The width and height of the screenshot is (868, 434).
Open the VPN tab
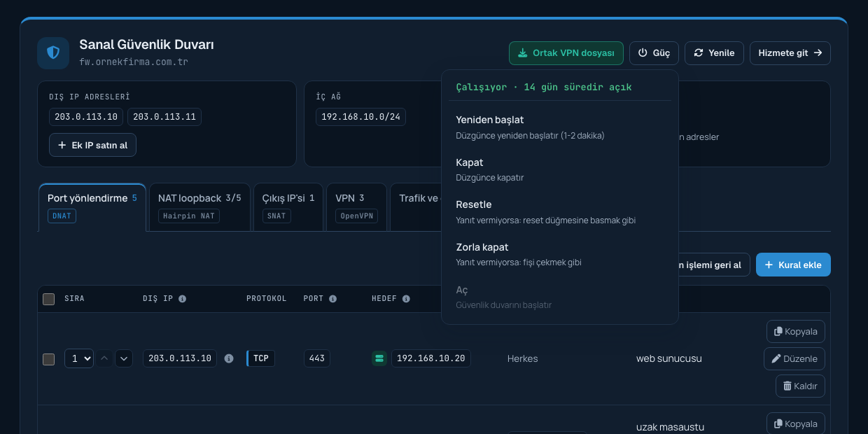pyautogui.click(x=356, y=207)
